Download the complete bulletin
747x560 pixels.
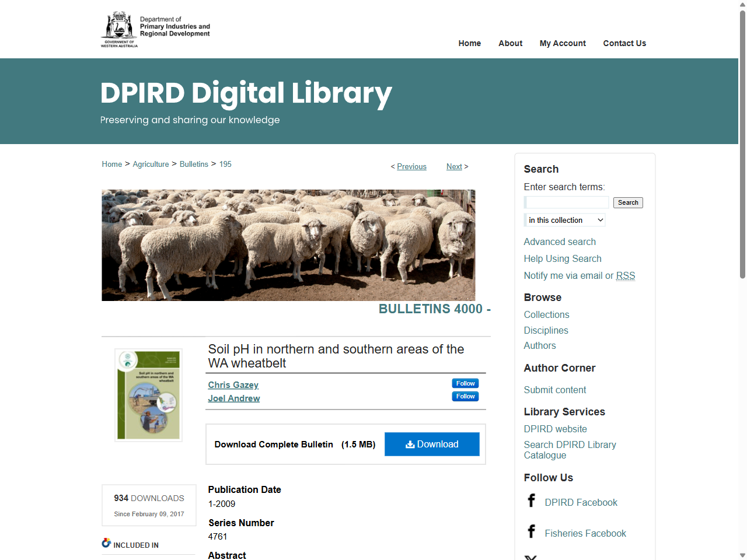click(x=432, y=444)
